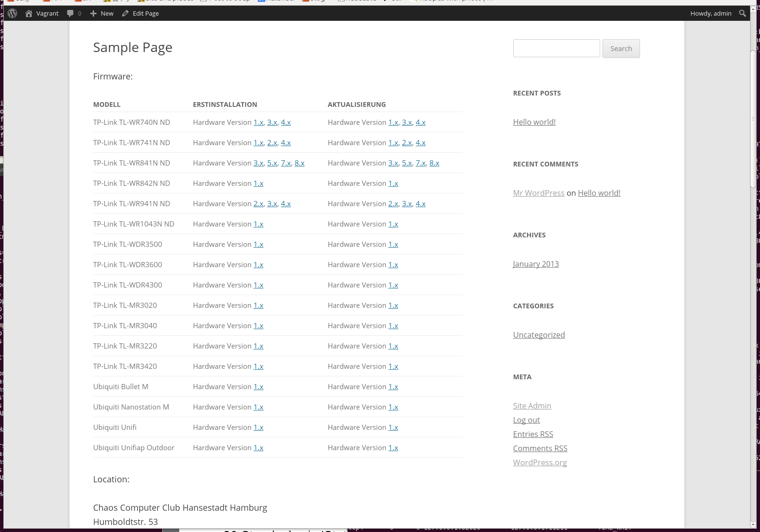Click the page vertical scrollbar thumb
The image size is (760, 532).
[x=753, y=118]
